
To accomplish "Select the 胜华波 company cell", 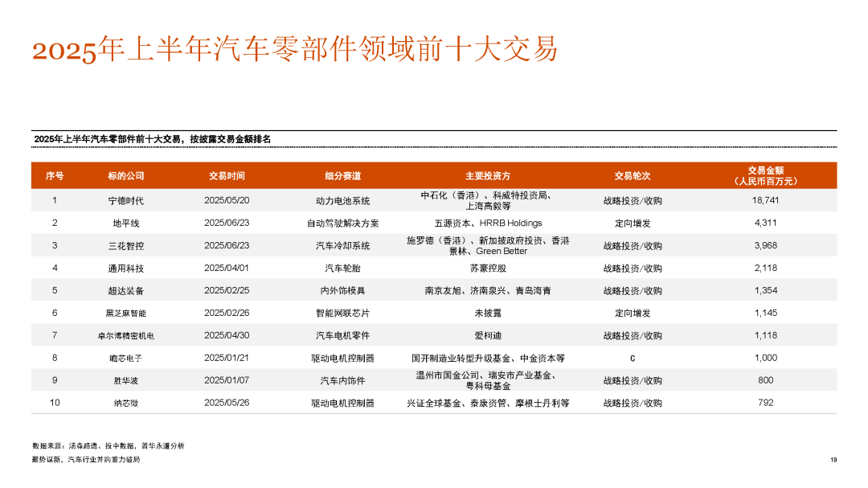I will (125, 380).
